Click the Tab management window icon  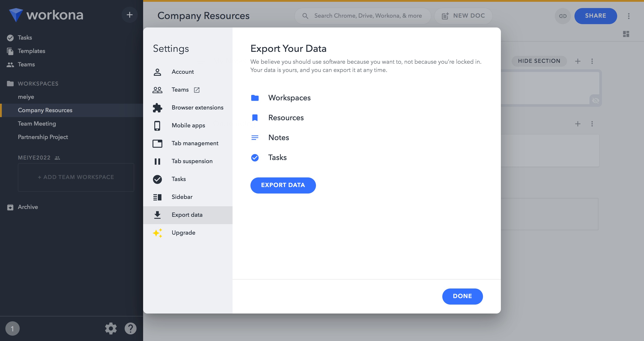157,143
